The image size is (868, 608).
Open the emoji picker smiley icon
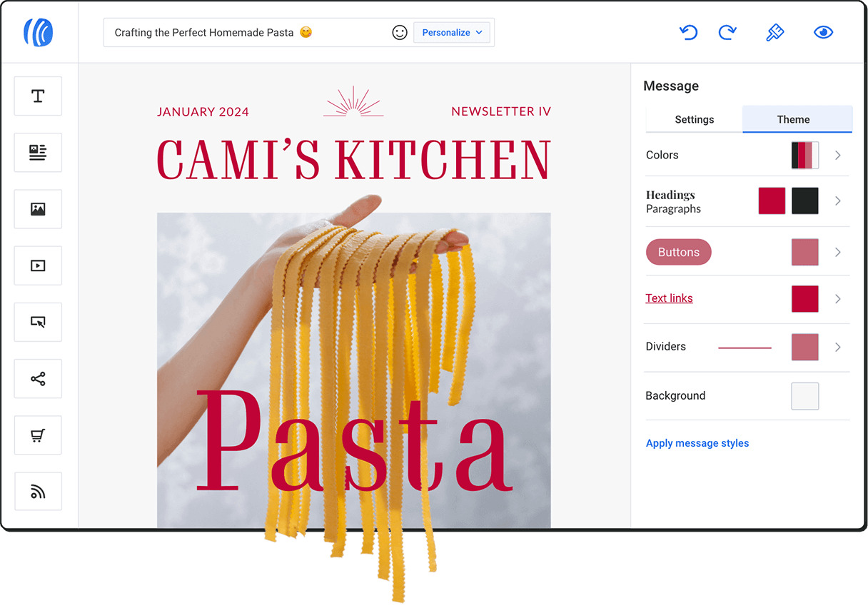click(400, 33)
